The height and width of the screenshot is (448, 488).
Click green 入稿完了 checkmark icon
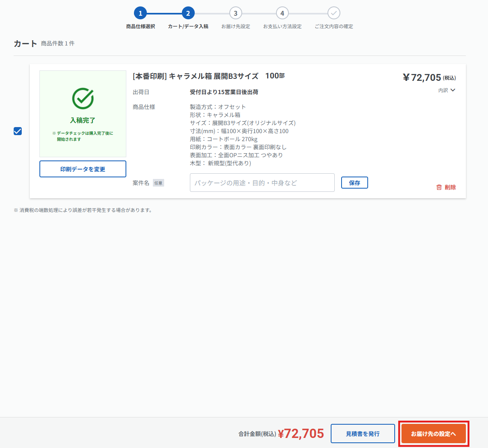(83, 99)
